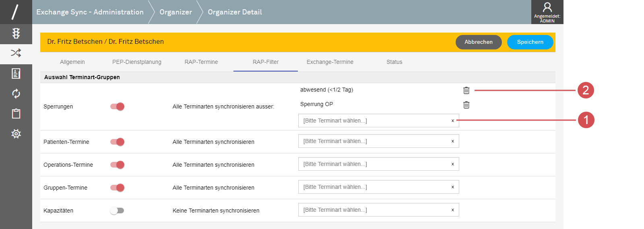Clear the Sperrungen Terminart field with x
The width and height of the screenshot is (644, 229).
[x=453, y=121]
